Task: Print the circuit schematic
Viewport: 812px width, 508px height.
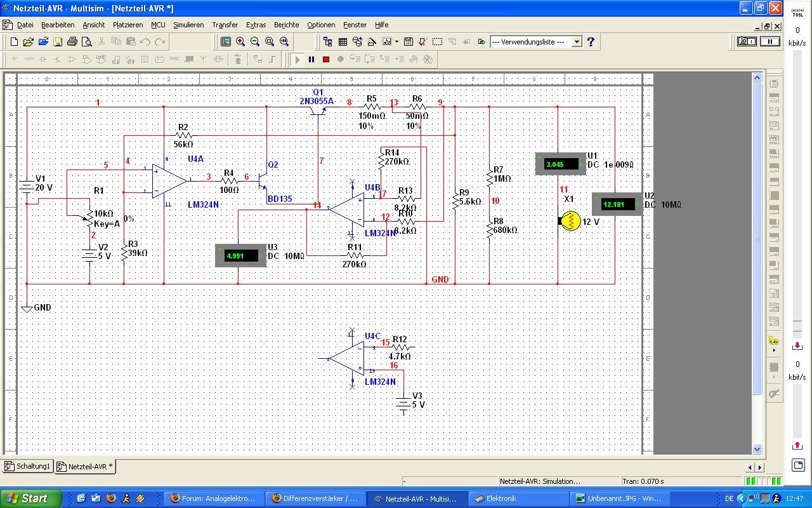Action: (x=72, y=42)
